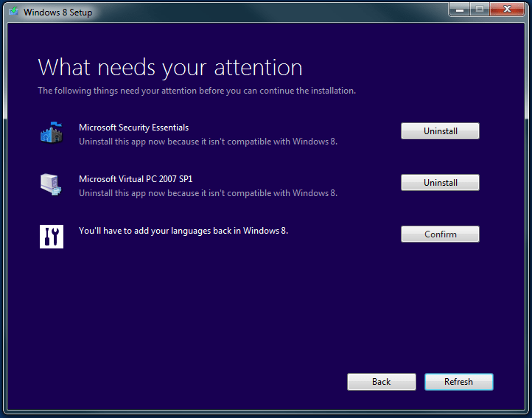
Task: Select the 'Microsoft Security Essentials' title text
Action: point(133,128)
